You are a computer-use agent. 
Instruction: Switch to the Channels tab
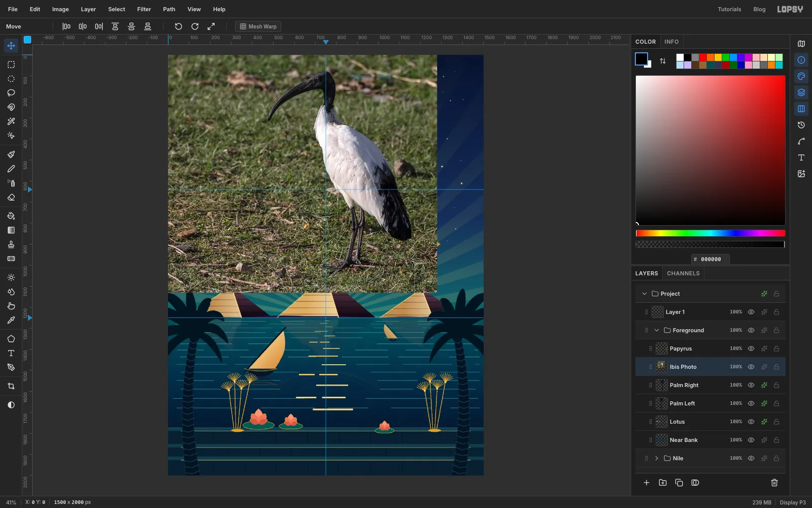(x=683, y=273)
